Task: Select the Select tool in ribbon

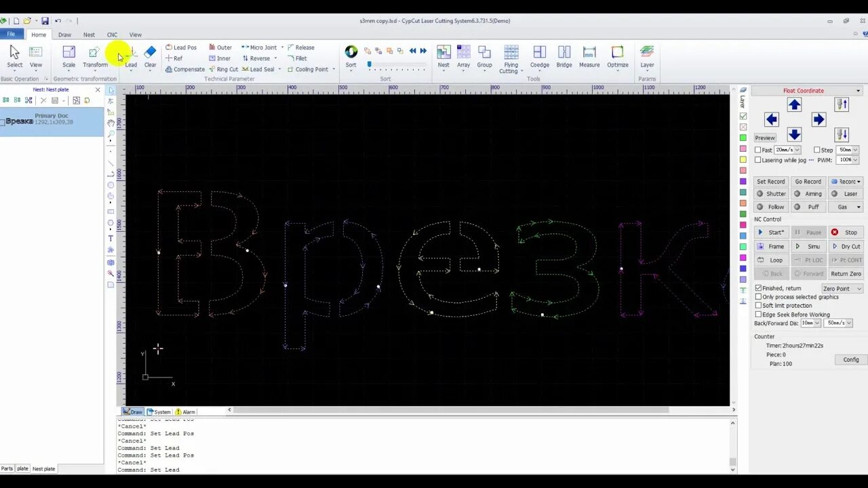Action: click(x=14, y=57)
